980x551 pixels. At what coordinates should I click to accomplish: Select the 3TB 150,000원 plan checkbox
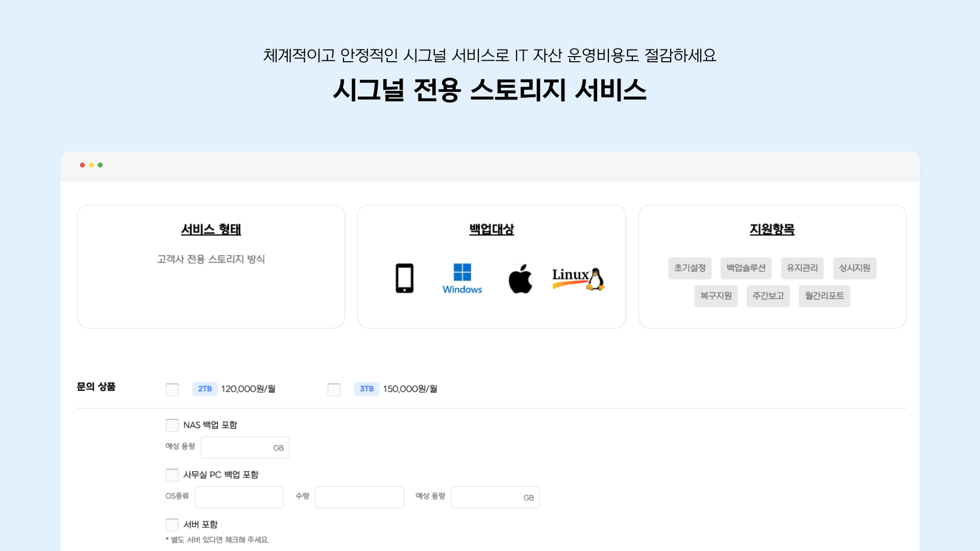[334, 389]
